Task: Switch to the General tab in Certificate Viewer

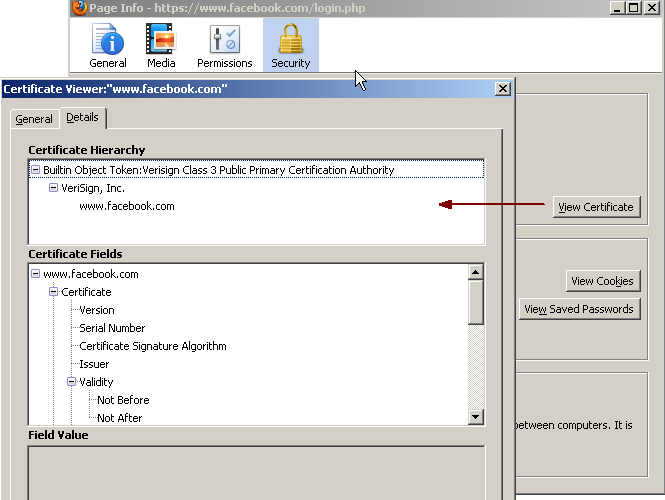Action: 34,119
